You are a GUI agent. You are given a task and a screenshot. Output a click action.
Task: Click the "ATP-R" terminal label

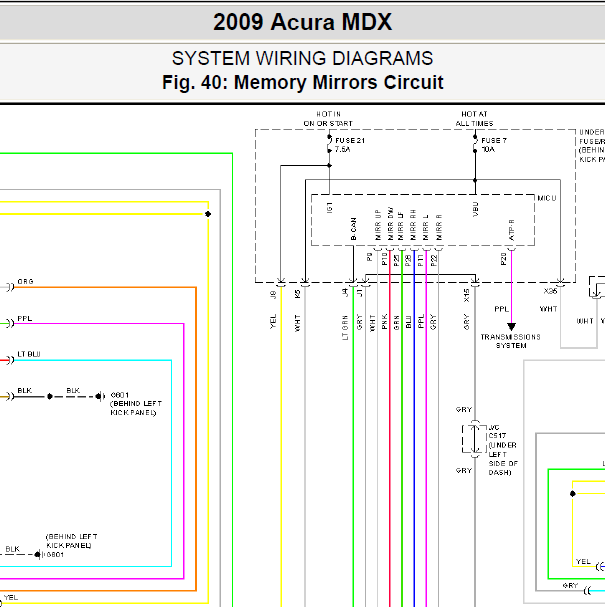[x=511, y=230]
